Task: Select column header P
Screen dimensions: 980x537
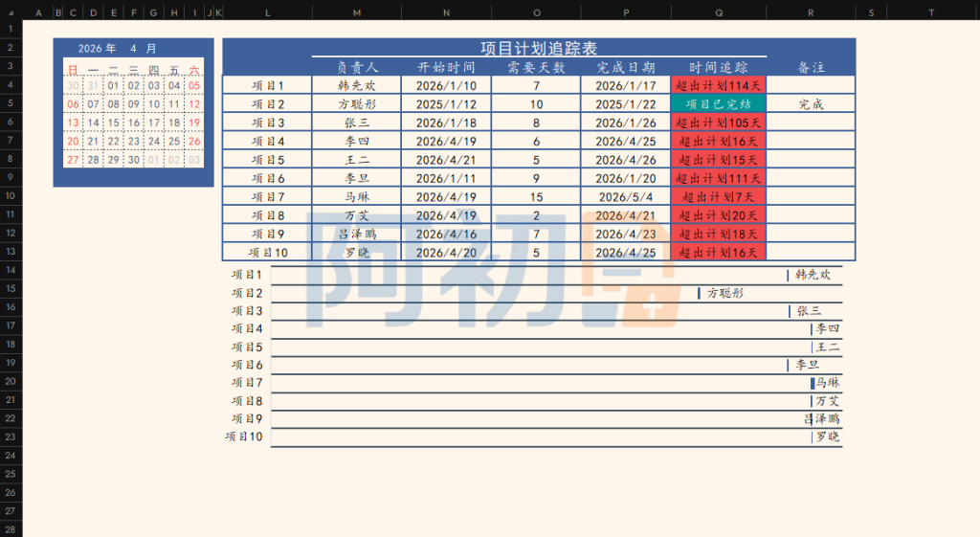Action: point(626,12)
